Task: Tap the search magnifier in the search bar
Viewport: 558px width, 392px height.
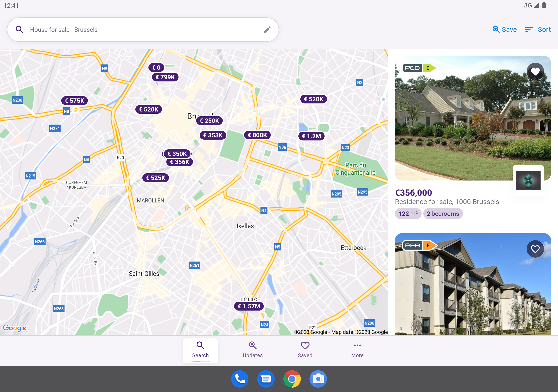Action: (x=19, y=29)
